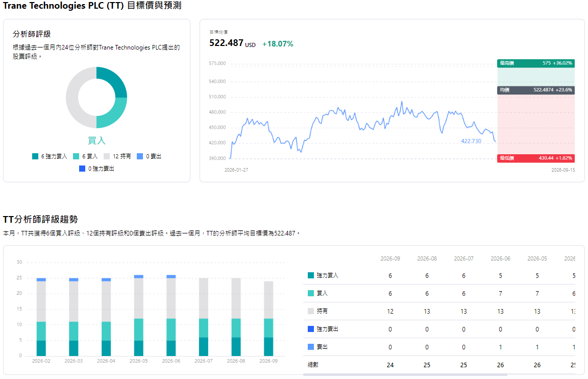Viewport: 588px width, 379px height.
Task: Click the TT分析師評級趨勢 section heading
Action: click(x=40, y=220)
